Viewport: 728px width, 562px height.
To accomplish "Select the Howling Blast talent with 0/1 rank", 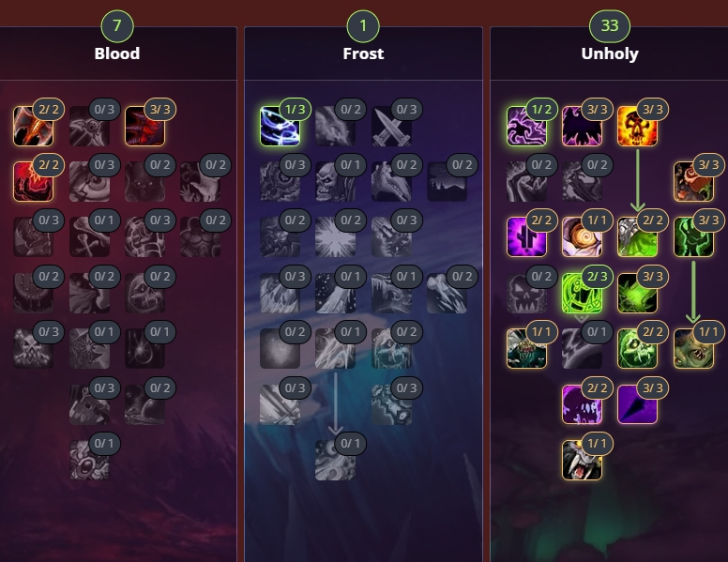I will click(x=335, y=460).
